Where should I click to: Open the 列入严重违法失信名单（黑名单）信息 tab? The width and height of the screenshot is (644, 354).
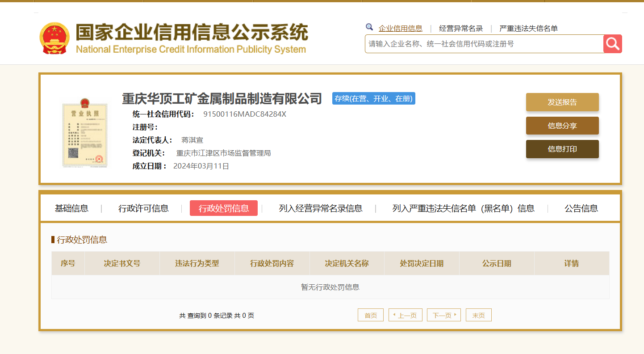click(464, 208)
